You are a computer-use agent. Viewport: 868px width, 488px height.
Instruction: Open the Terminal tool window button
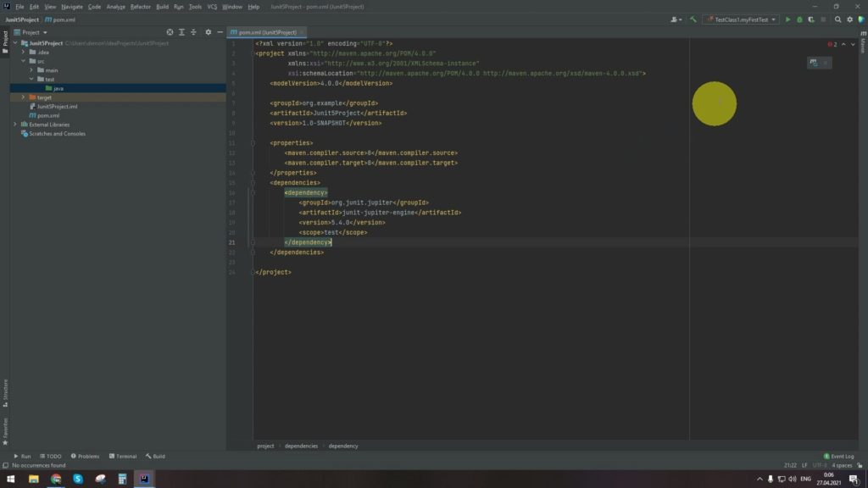tap(123, 457)
